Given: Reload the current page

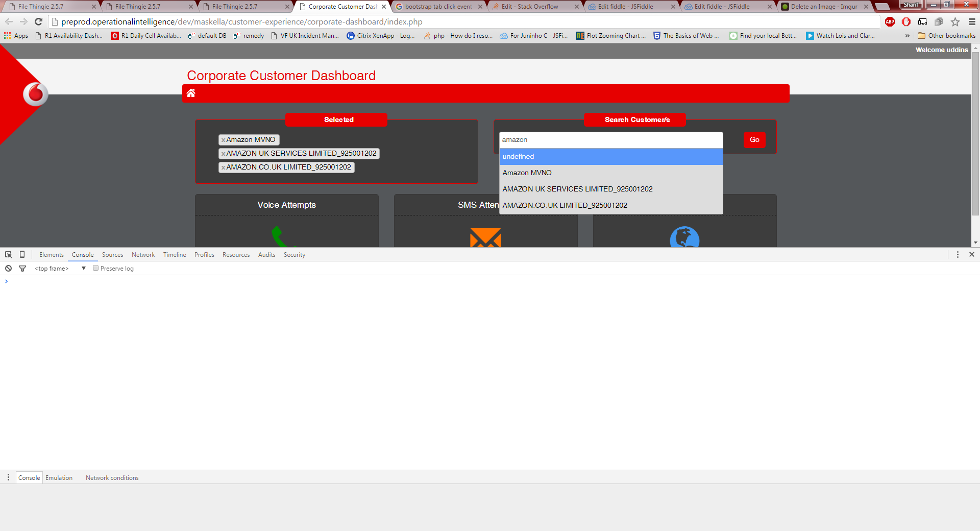Looking at the screenshot, I should point(38,22).
